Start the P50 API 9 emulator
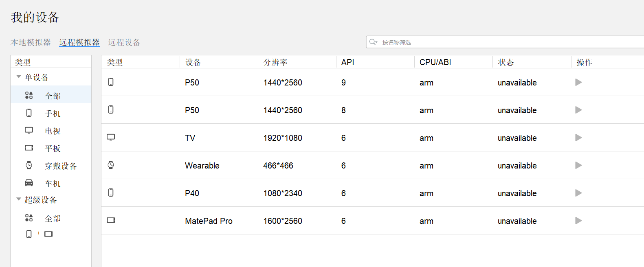The height and width of the screenshot is (267, 644). tap(578, 82)
